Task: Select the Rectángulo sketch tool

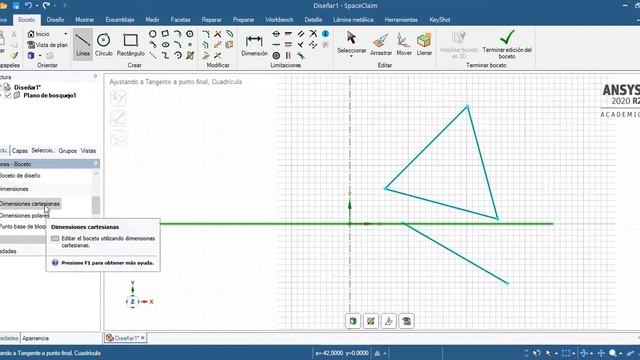Action: 131,44
